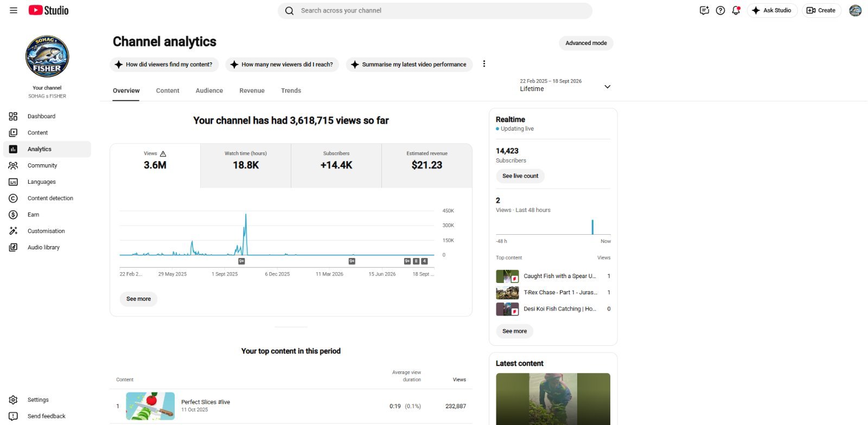This screenshot has height=425, width=868.
Task: Click the Create button
Action: (x=821, y=10)
